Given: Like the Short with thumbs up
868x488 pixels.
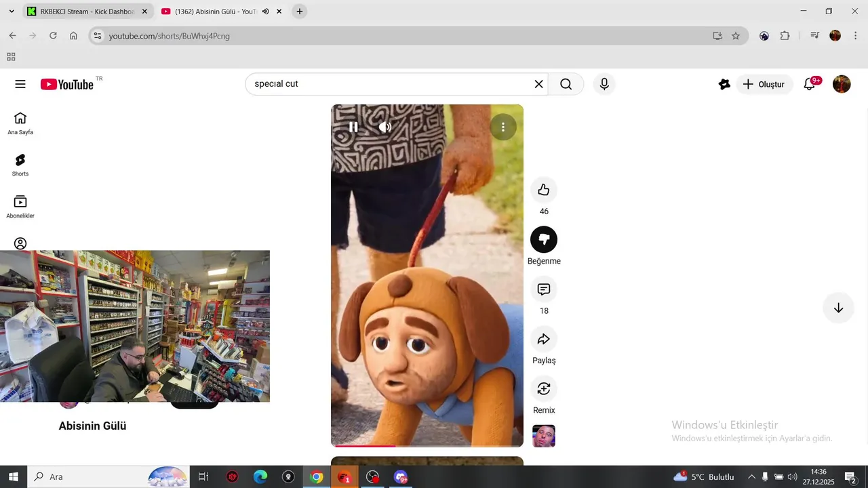Looking at the screenshot, I should click(544, 190).
